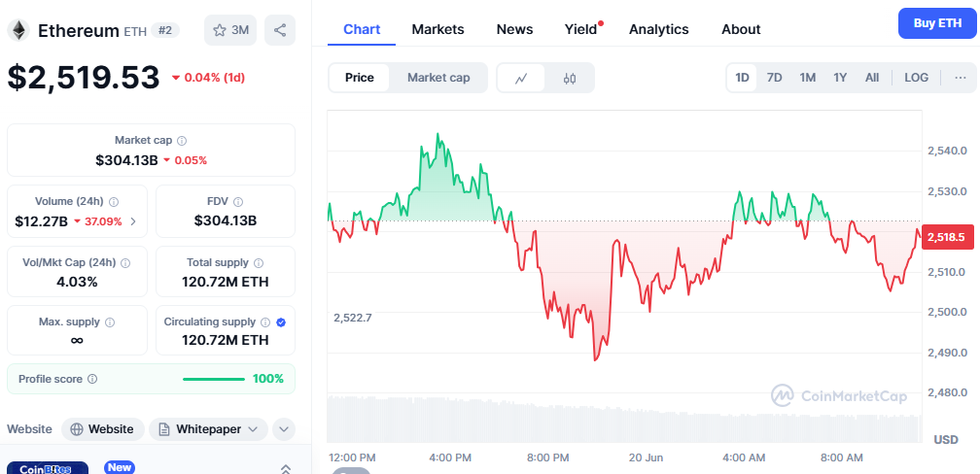The height and width of the screenshot is (474, 980).
Task: Open the Website link
Action: pos(103,429)
